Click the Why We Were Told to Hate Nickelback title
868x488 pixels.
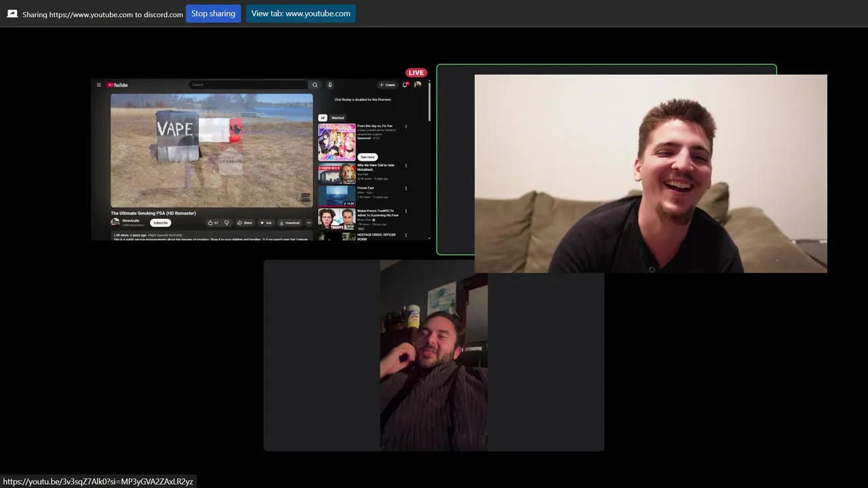click(376, 167)
